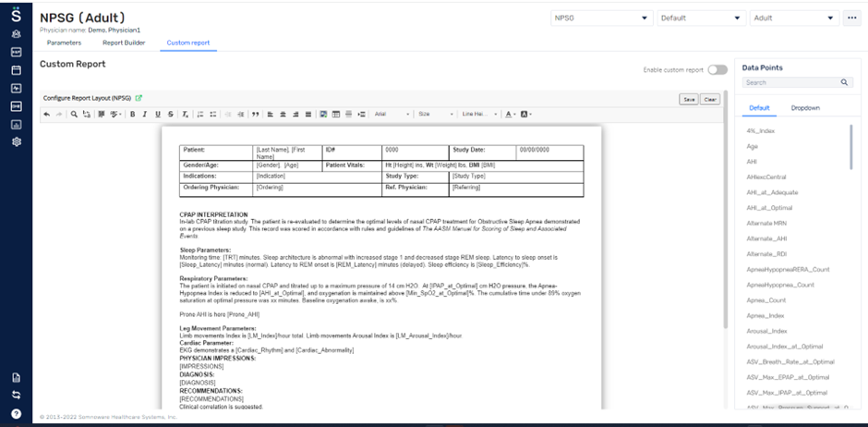Click the Find magnifier in editor toolbar
This screenshot has height=427, width=868.
coord(74,114)
